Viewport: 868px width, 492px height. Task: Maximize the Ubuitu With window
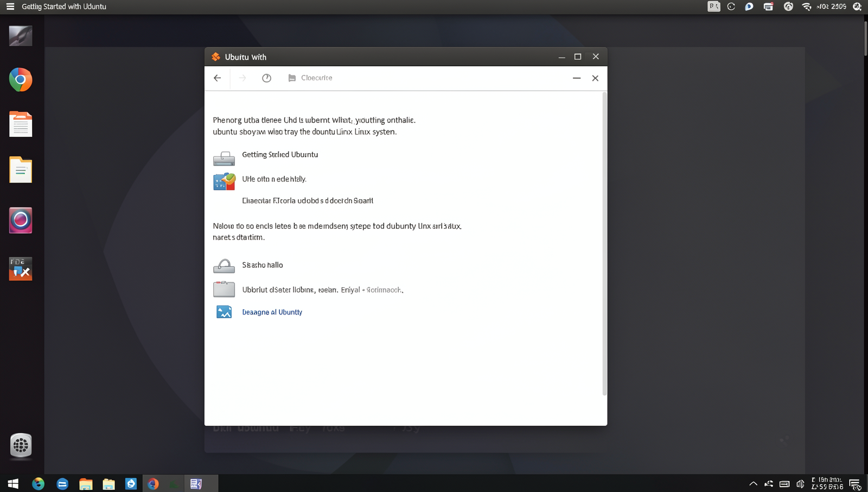[x=578, y=56]
